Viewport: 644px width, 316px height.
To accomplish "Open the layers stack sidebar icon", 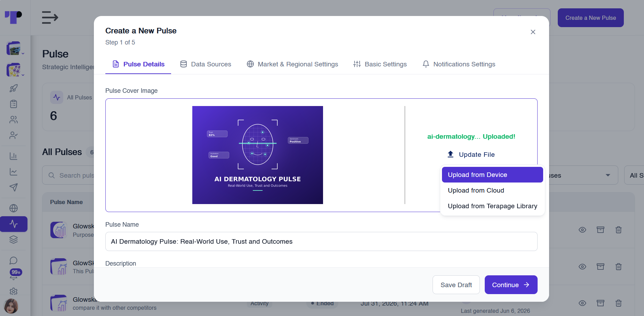I will tap(14, 240).
